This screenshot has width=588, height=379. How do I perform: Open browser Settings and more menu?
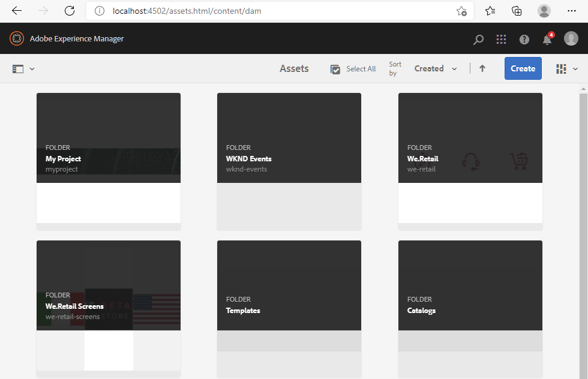[x=571, y=11]
